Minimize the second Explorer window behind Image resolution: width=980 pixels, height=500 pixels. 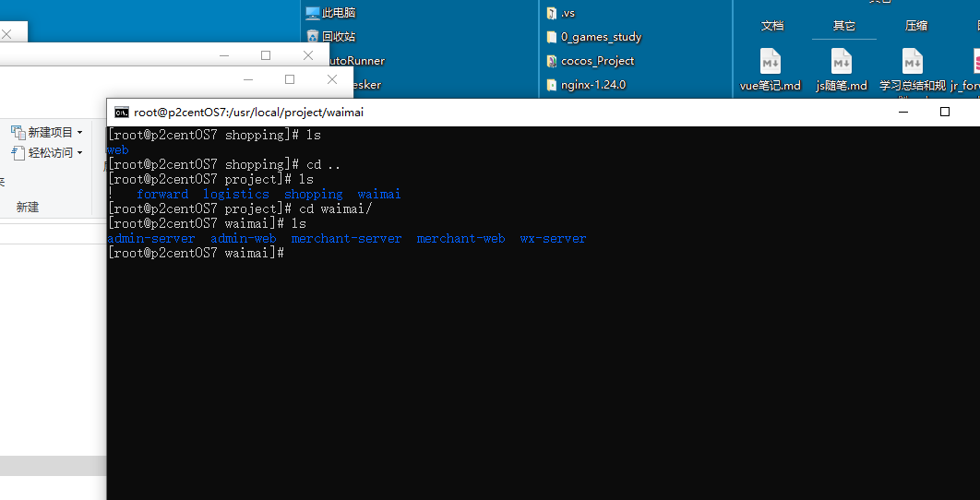(224, 55)
